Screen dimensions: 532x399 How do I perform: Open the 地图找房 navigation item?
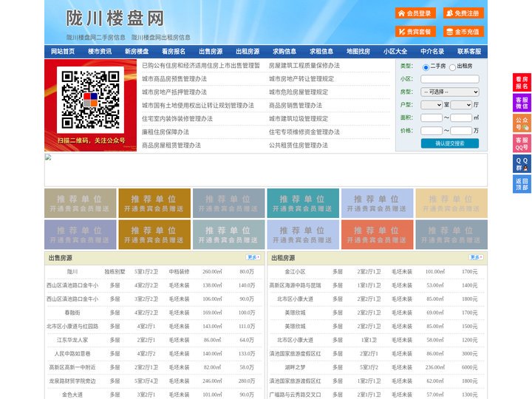point(358,52)
